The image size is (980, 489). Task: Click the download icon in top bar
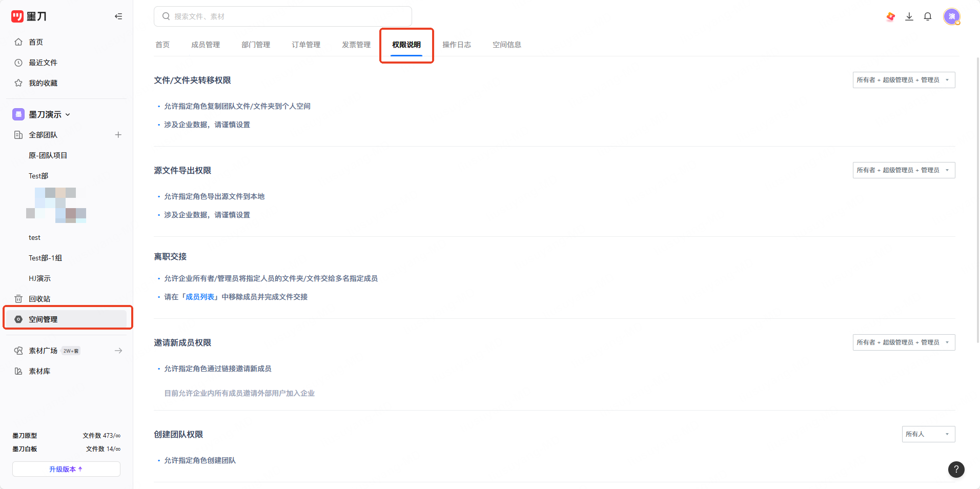909,16
